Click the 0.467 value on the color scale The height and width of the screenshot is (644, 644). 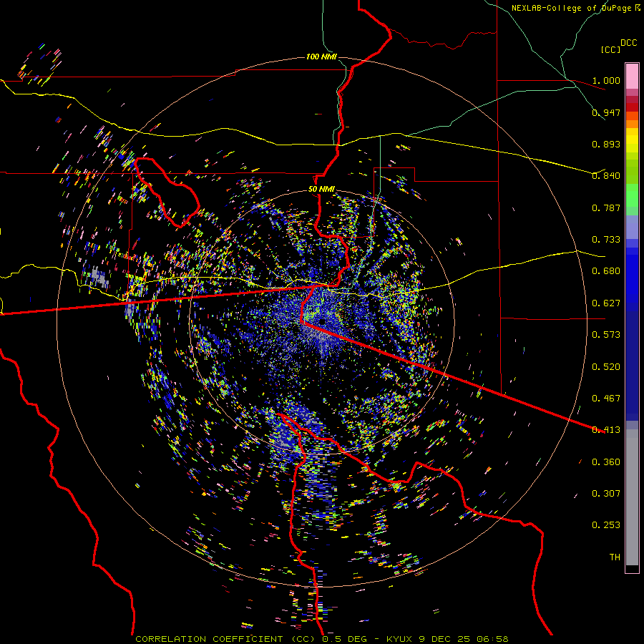pos(606,399)
